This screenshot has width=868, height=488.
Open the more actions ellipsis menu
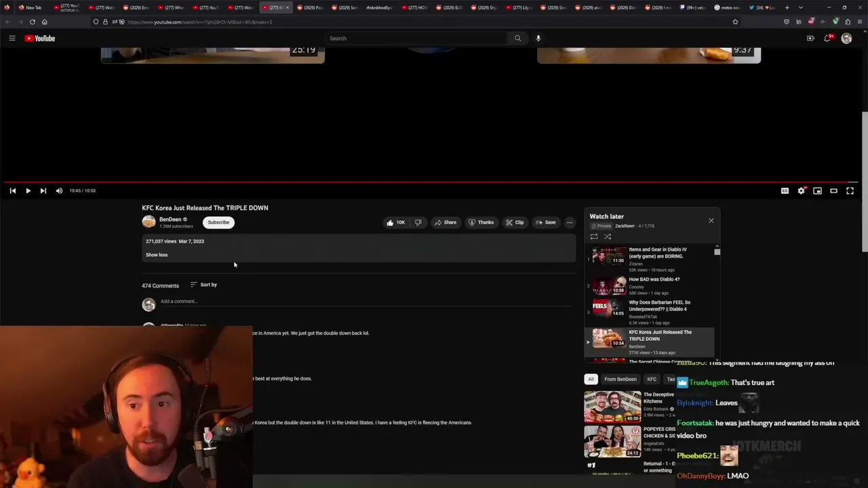[570, 222]
